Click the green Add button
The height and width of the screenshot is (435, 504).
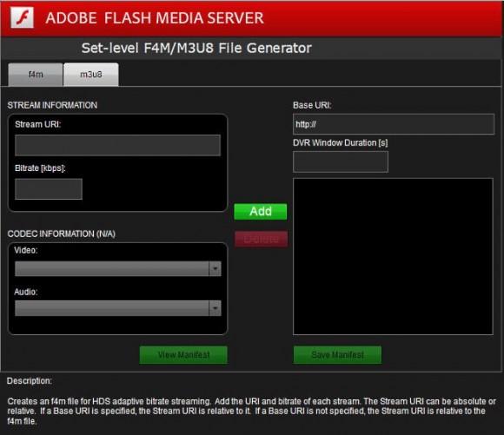coord(261,211)
